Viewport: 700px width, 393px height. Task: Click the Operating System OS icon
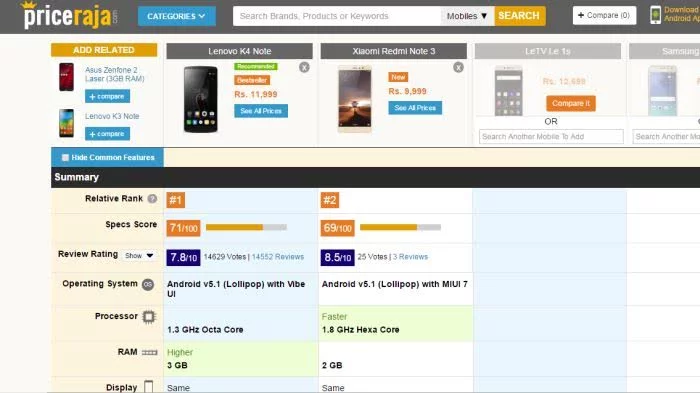148,284
